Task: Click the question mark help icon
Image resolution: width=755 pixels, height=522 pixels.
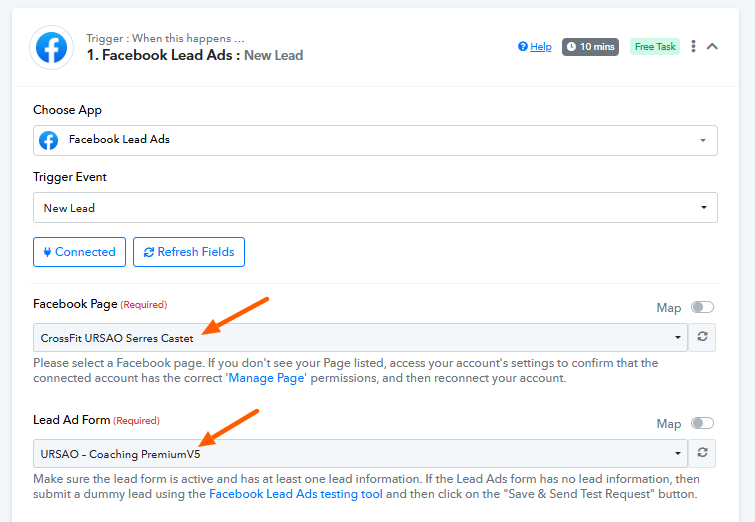Action: tap(522, 47)
